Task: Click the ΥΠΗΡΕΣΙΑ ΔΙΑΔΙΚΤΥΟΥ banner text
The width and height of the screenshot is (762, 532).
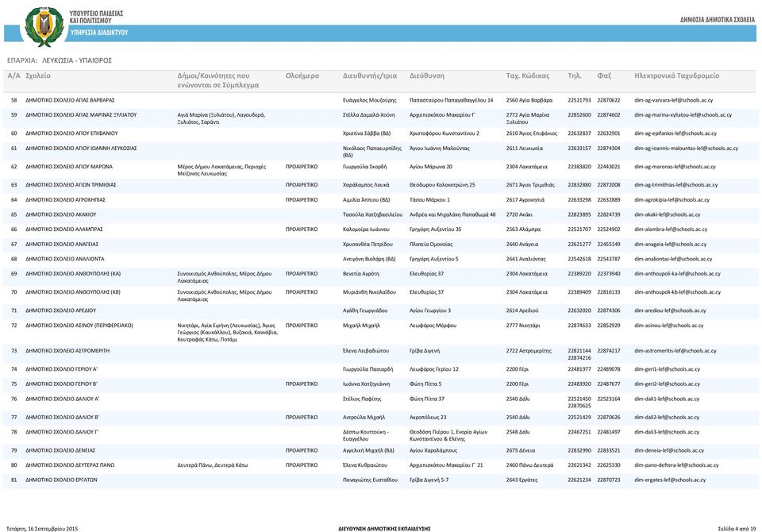Action: pos(98,33)
